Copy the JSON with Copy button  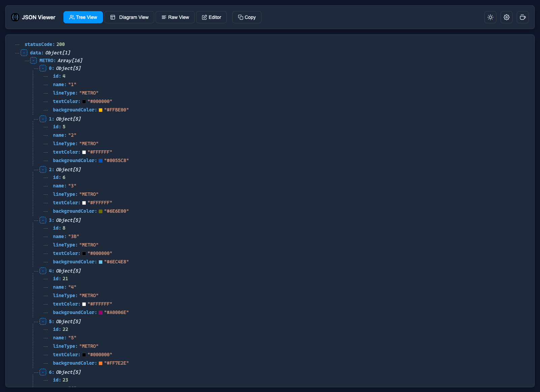click(247, 17)
